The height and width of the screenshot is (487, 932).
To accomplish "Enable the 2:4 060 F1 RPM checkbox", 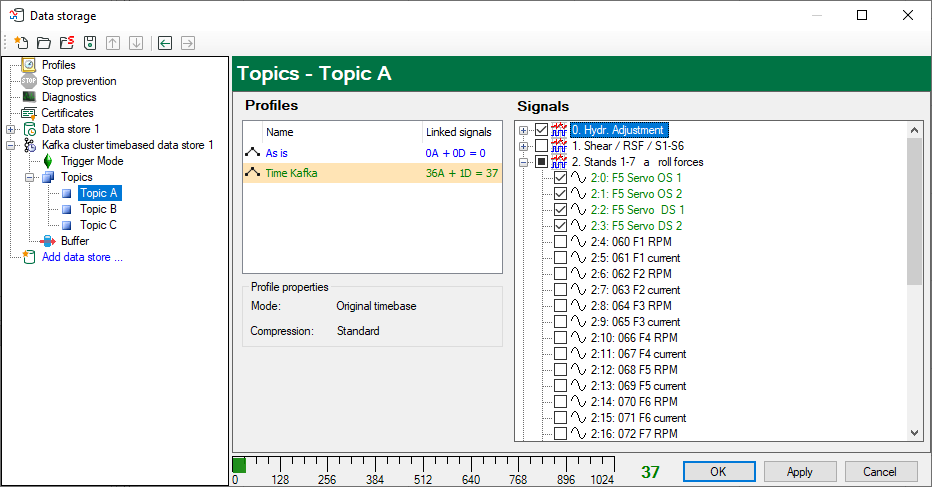I will coord(560,242).
